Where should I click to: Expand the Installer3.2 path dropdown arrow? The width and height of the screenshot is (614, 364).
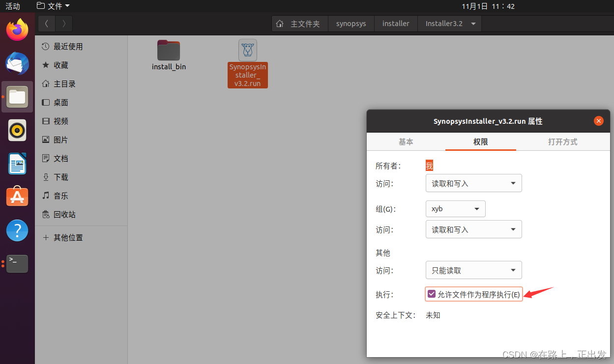tap(473, 24)
